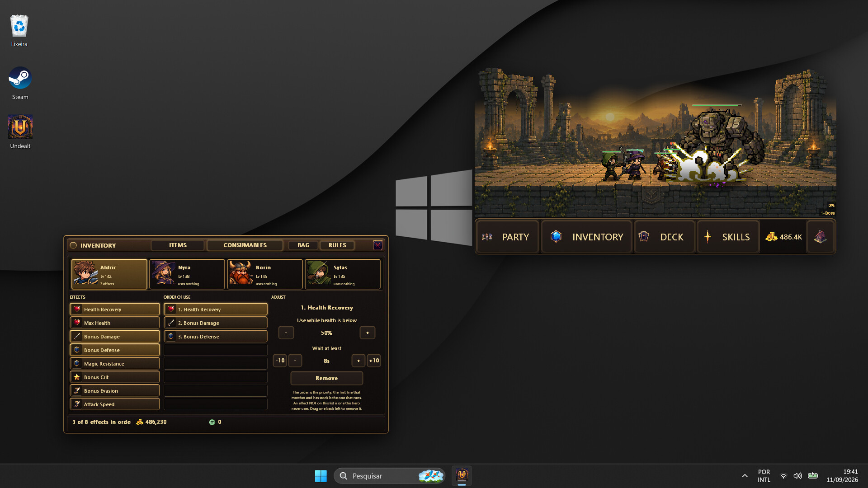Open the POR INTL language switcher
868x488 pixels.
click(x=764, y=476)
